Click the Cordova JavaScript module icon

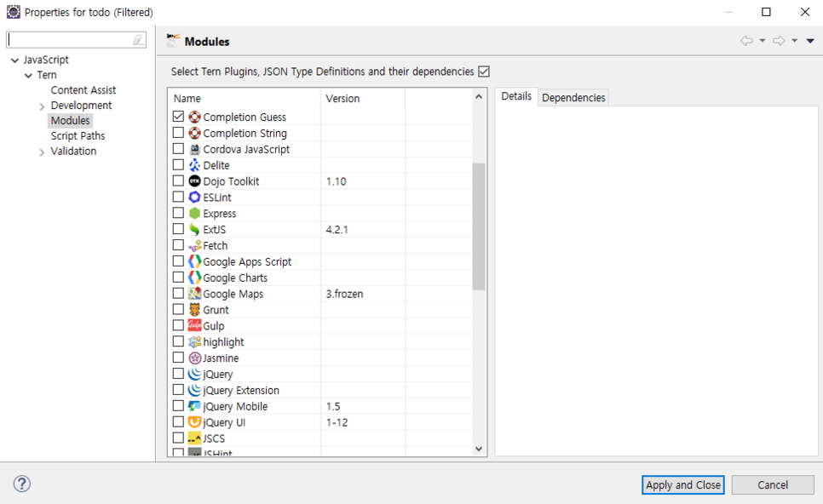pos(195,149)
